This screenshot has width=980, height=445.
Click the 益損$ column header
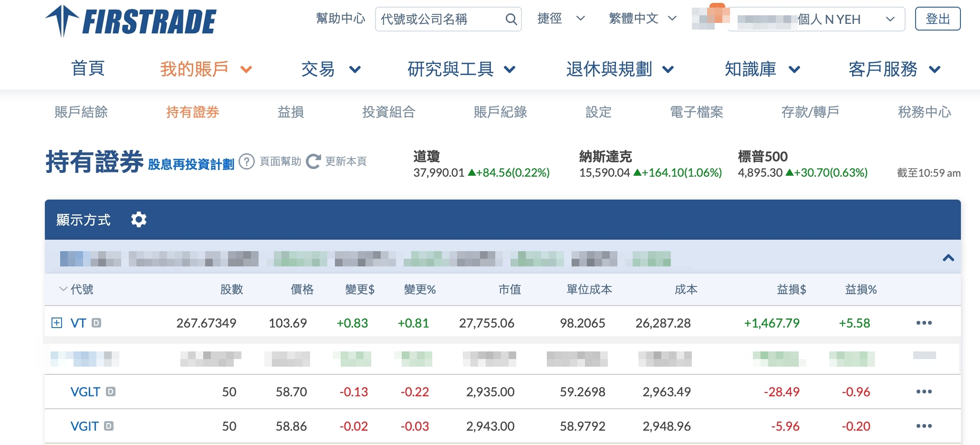(x=792, y=289)
